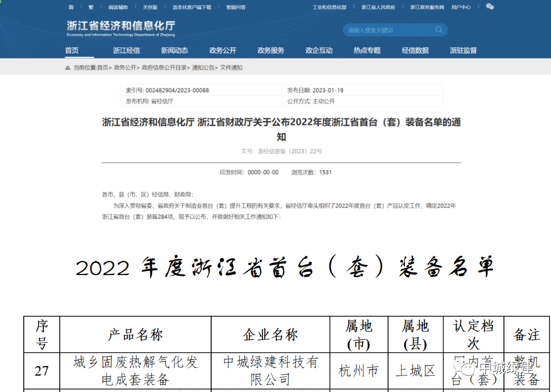Click the search magnifier icon
Viewport: 551px width, 392px height.
(439, 30)
